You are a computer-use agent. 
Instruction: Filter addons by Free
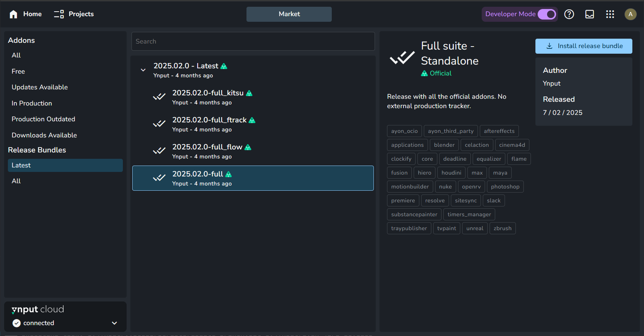(65, 71)
